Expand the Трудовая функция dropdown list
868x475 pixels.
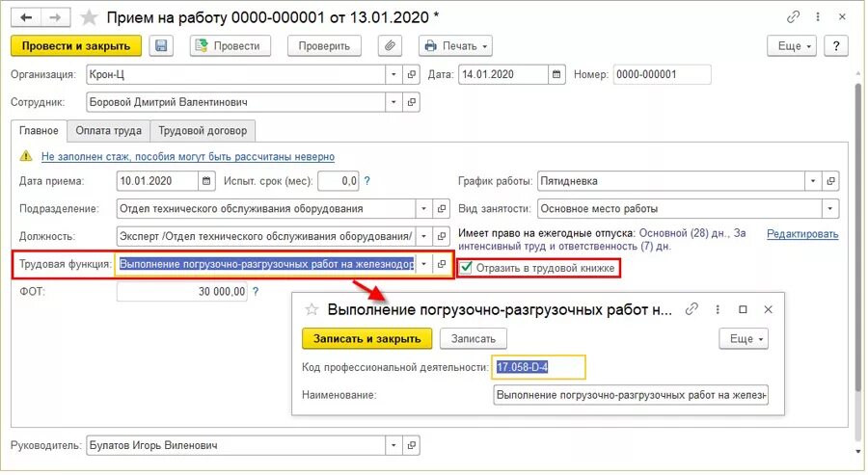pos(423,264)
